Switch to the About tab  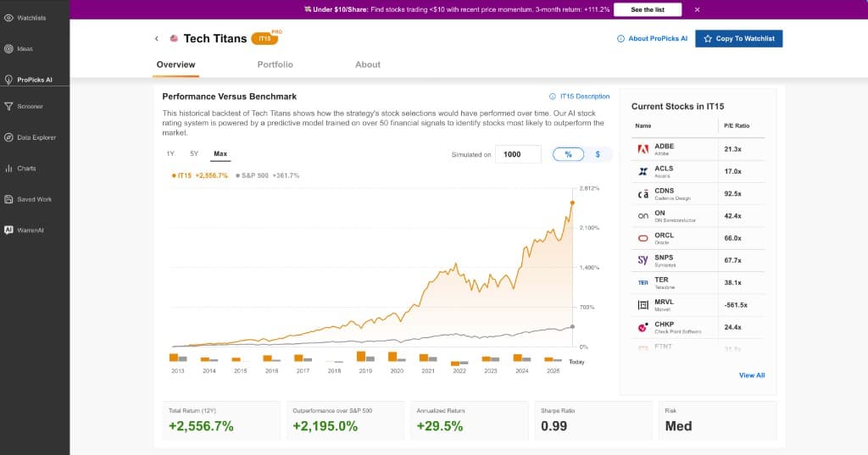pyautogui.click(x=368, y=64)
